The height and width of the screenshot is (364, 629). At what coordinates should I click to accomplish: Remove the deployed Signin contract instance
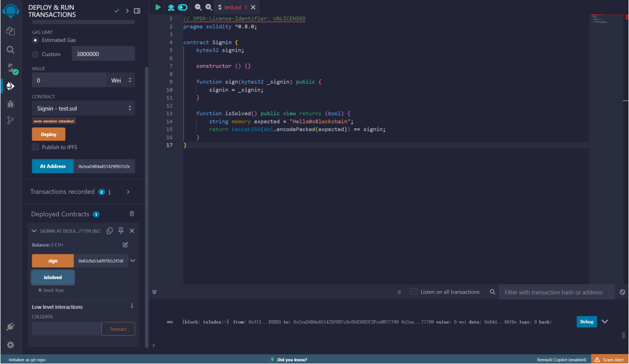pyautogui.click(x=132, y=231)
